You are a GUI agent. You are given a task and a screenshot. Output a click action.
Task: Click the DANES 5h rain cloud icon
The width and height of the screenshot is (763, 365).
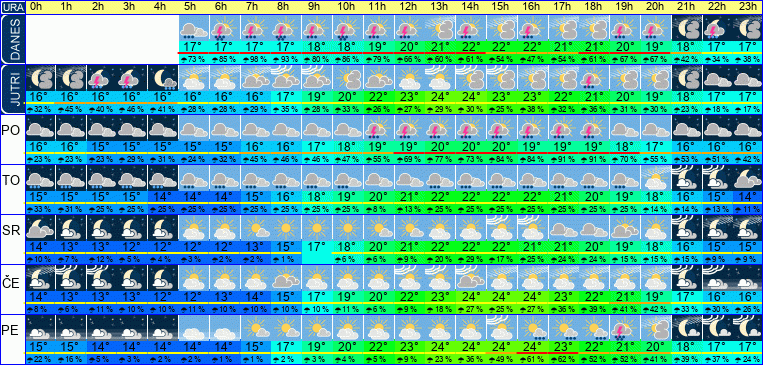(x=195, y=28)
